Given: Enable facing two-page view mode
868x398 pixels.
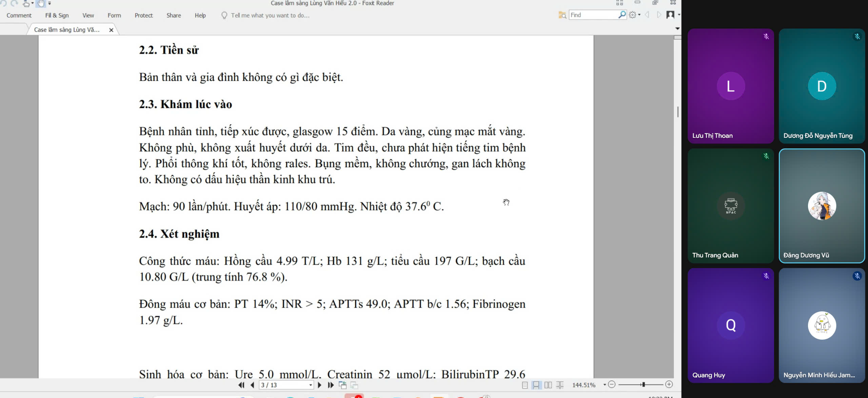Looking at the screenshot, I should [548, 385].
